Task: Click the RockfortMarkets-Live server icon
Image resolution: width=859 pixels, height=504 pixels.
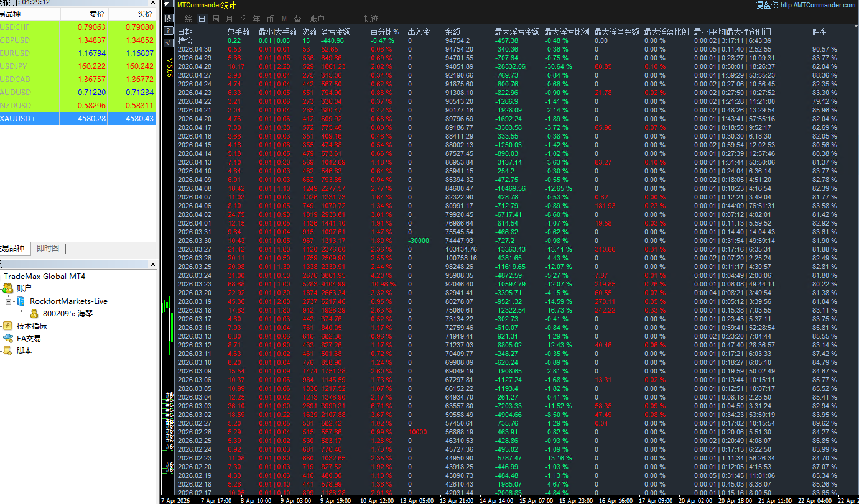Action: click(x=21, y=301)
